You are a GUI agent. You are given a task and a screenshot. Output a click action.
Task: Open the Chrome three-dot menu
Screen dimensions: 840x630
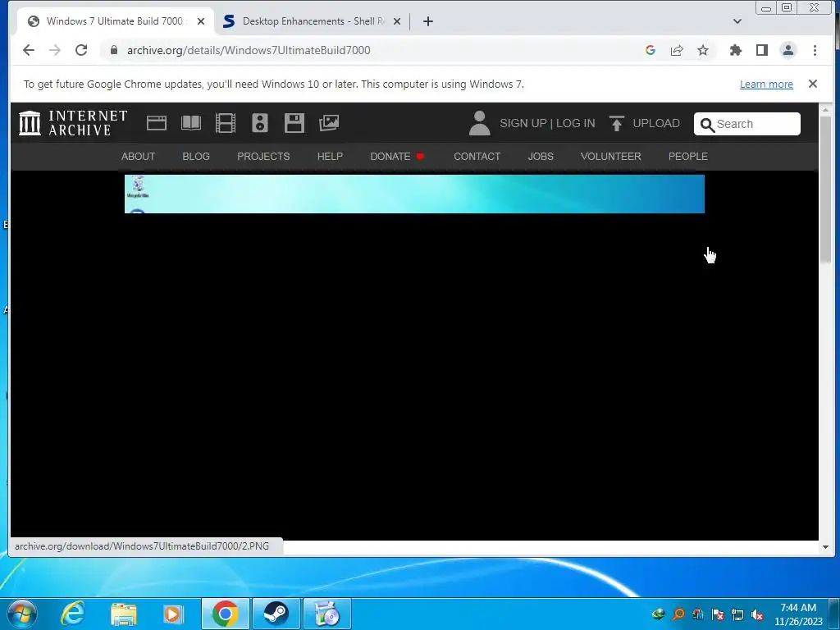tap(815, 50)
